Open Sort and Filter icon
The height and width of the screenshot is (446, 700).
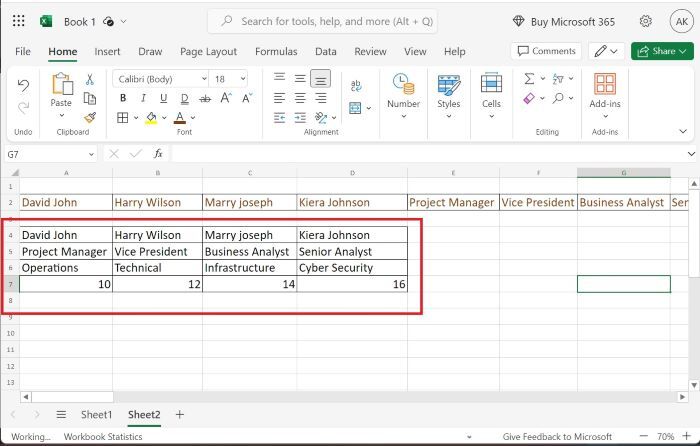[x=558, y=79]
